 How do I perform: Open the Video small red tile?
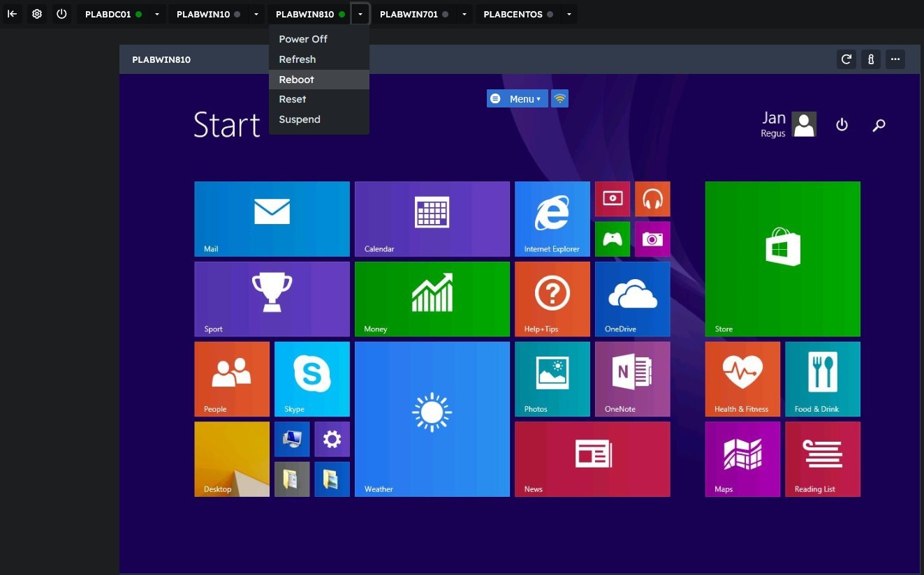pyautogui.click(x=613, y=199)
